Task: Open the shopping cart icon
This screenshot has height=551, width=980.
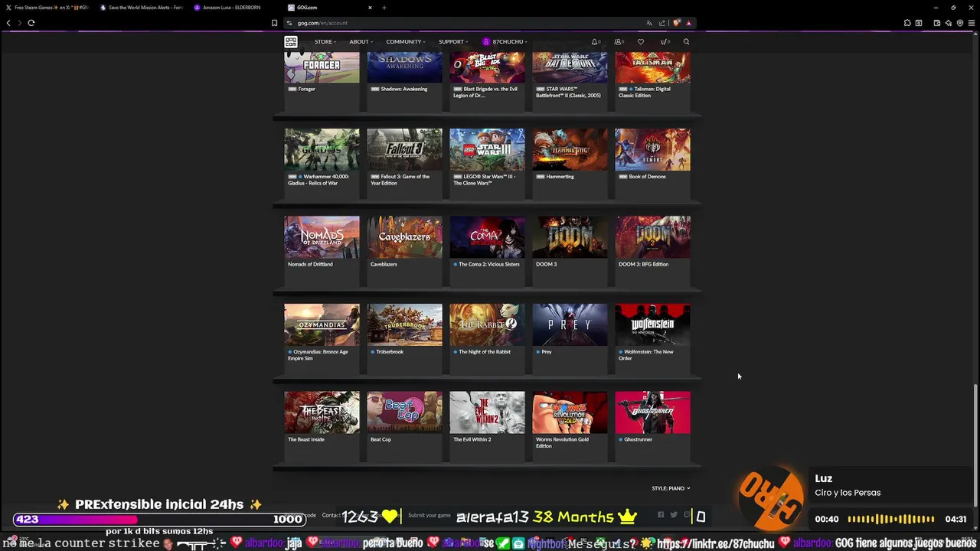Action: (x=663, y=42)
